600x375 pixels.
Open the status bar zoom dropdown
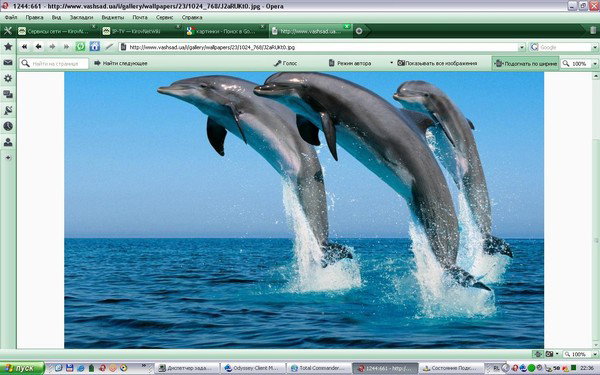pos(595,354)
